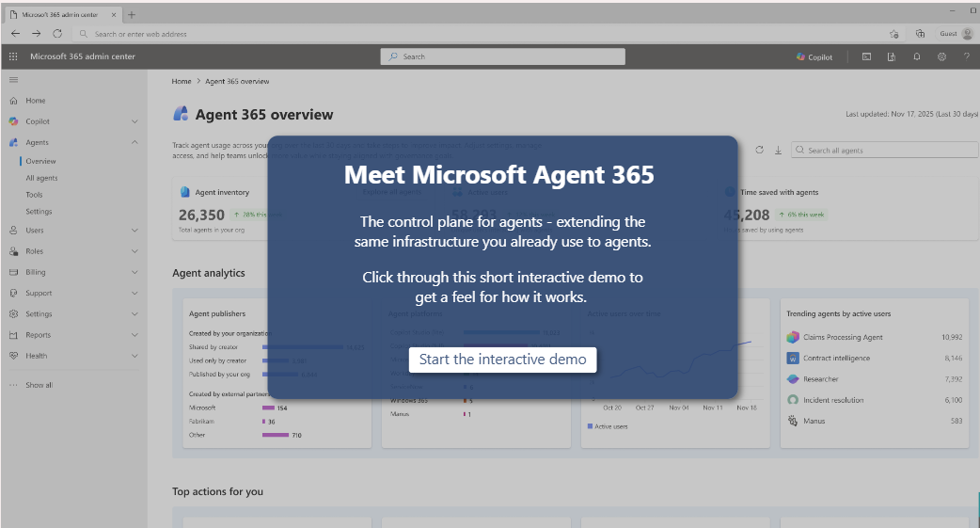
Task: Open the header settings gear icon
Action: pyautogui.click(x=941, y=56)
